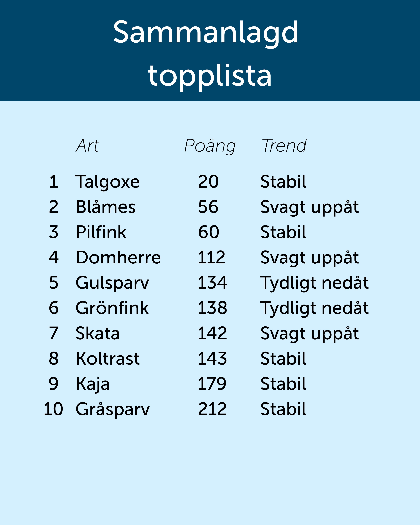
Task: Pick the Grönfink species name
Action: pos(112,308)
